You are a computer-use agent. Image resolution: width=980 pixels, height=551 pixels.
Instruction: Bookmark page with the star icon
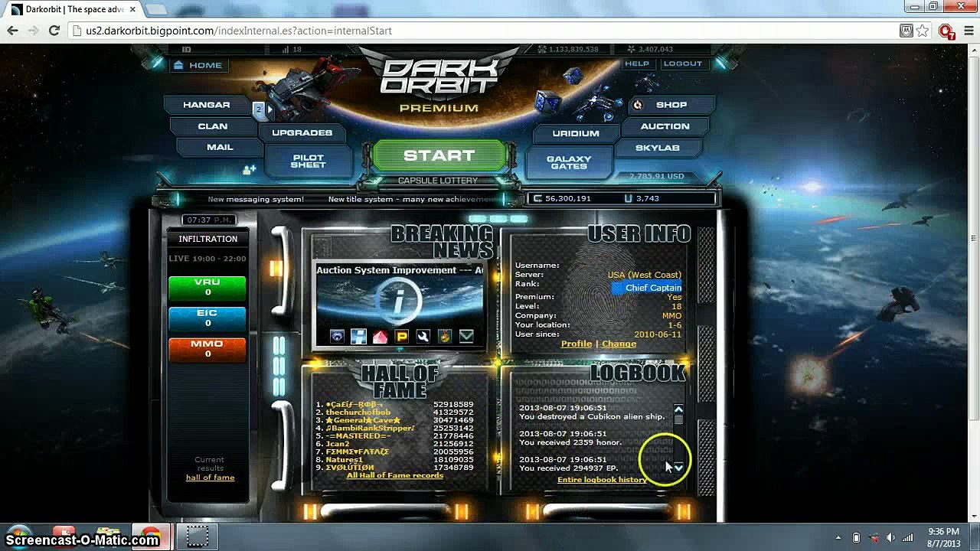coord(923,31)
